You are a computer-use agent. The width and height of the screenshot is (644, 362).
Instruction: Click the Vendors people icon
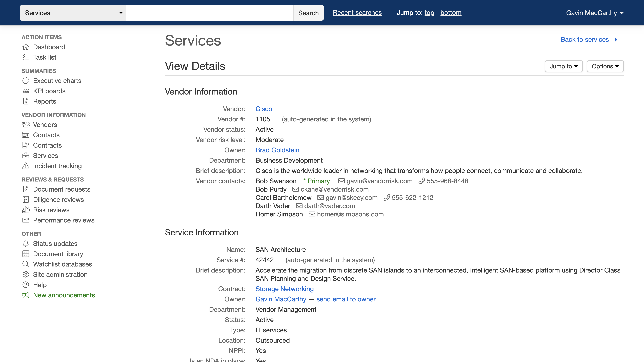coord(26,124)
